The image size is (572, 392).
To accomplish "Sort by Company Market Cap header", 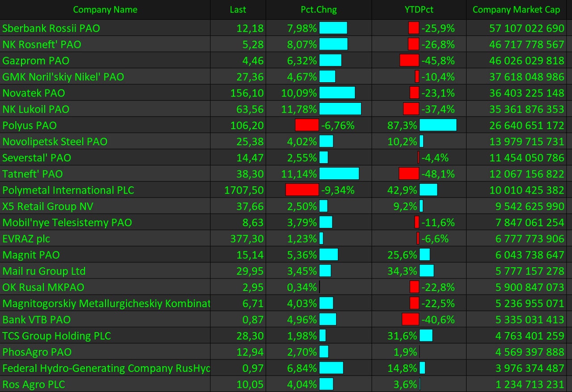I will point(516,9).
